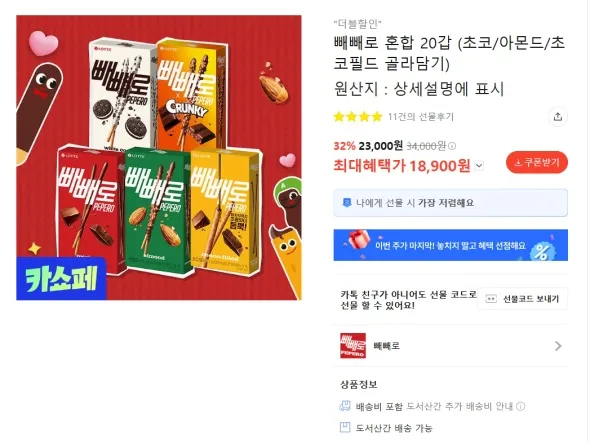
Task: Click the share icon beside reviews
Action: pyautogui.click(x=558, y=117)
